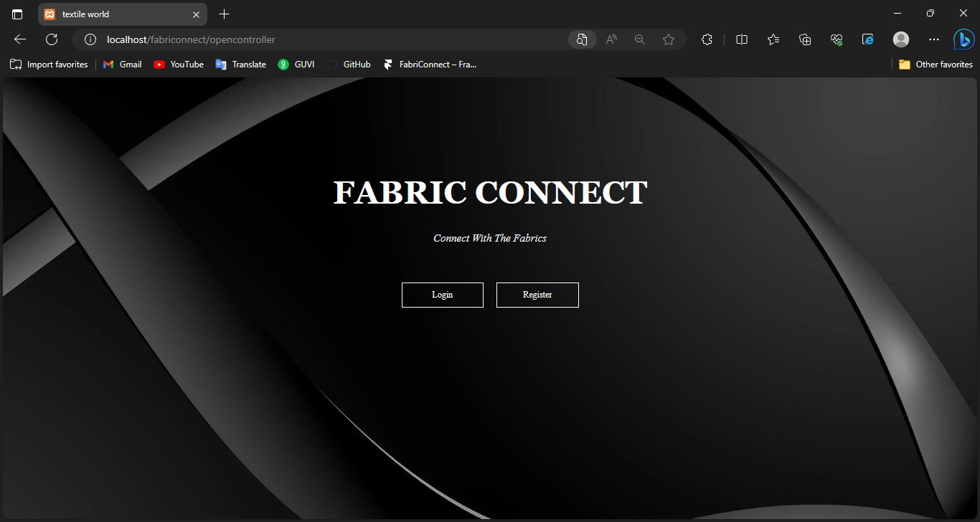Open the Bing Copilot sidebar icon
The width and height of the screenshot is (980, 522).
[963, 39]
